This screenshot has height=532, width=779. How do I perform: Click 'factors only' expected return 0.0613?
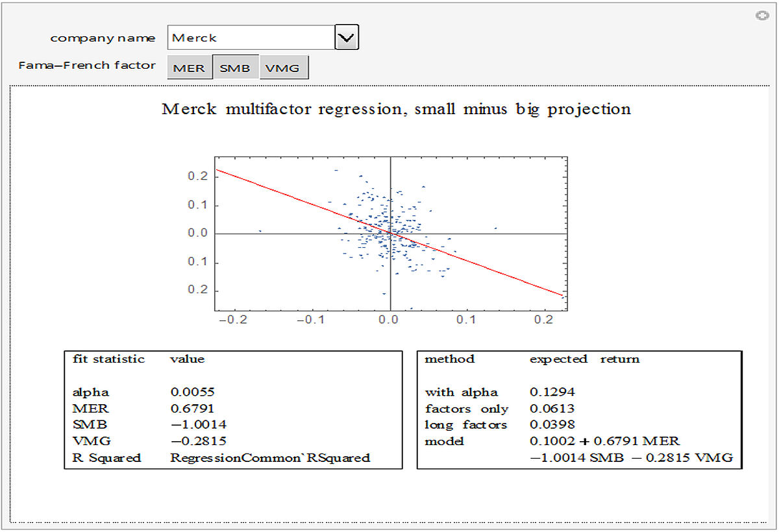552,409
